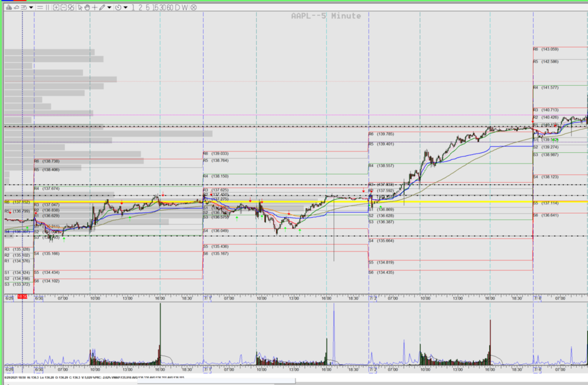Zoom in using the plus magnifier icon
The image size is (588, 385).
[x=56, y=8]
